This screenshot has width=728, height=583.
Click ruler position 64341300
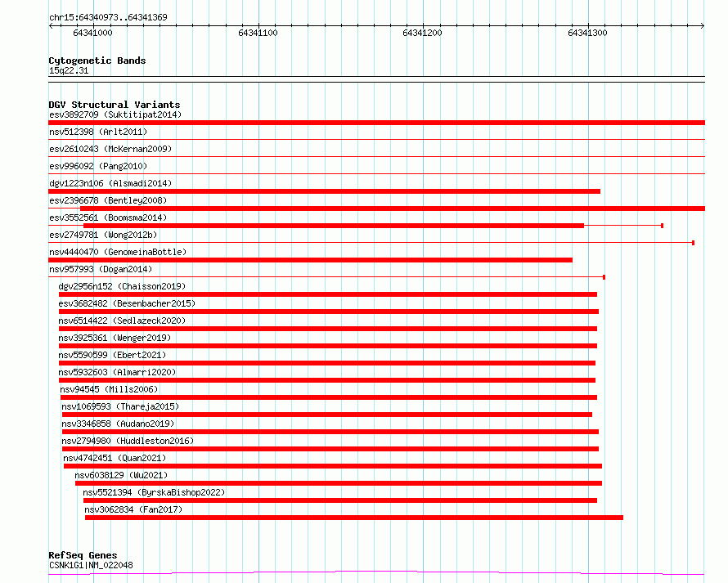(587, 33)
